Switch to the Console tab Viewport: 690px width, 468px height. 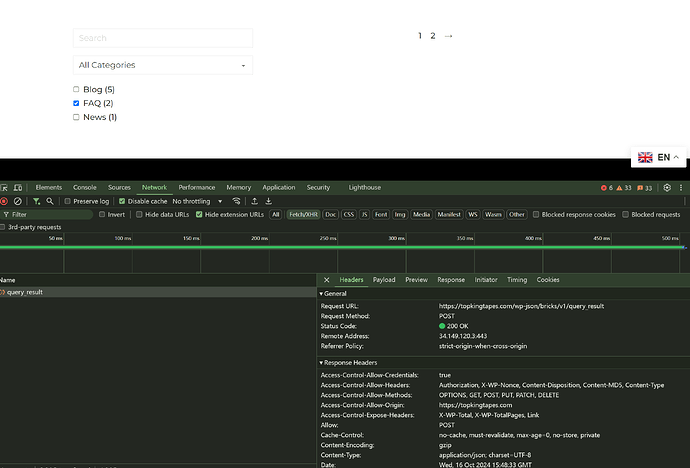coord(84,188)
